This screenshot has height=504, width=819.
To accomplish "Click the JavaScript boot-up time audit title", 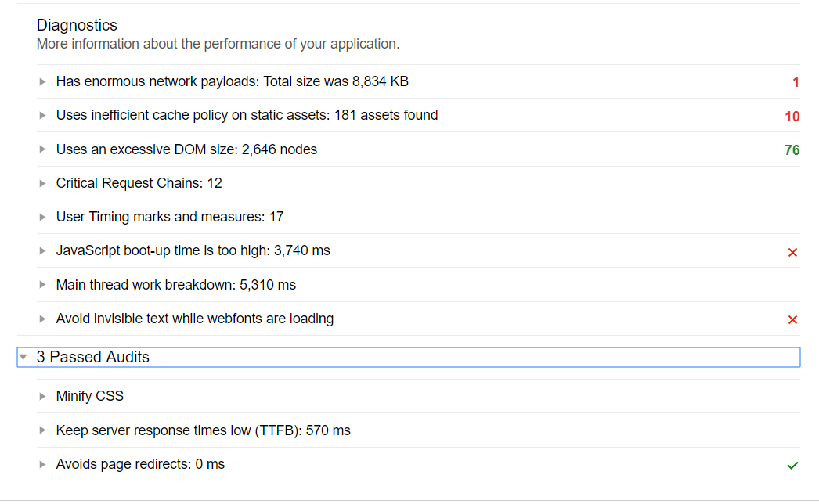I will [x=193, y=250].
